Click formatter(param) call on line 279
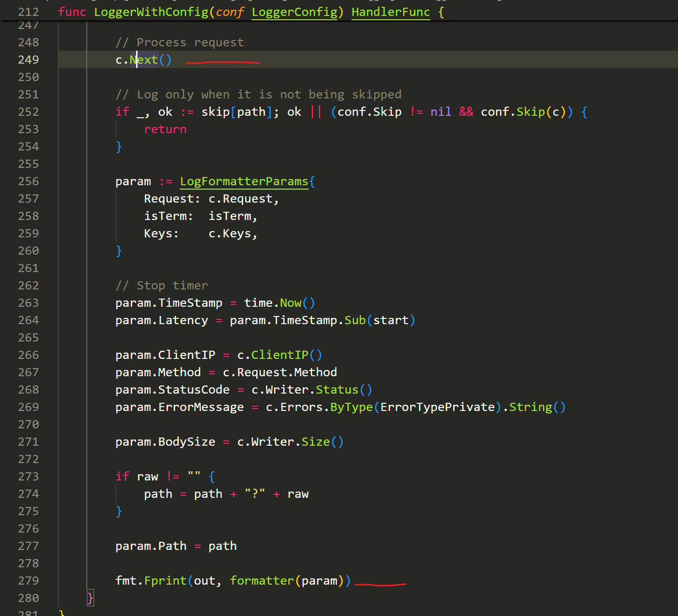 pos(287,581)
